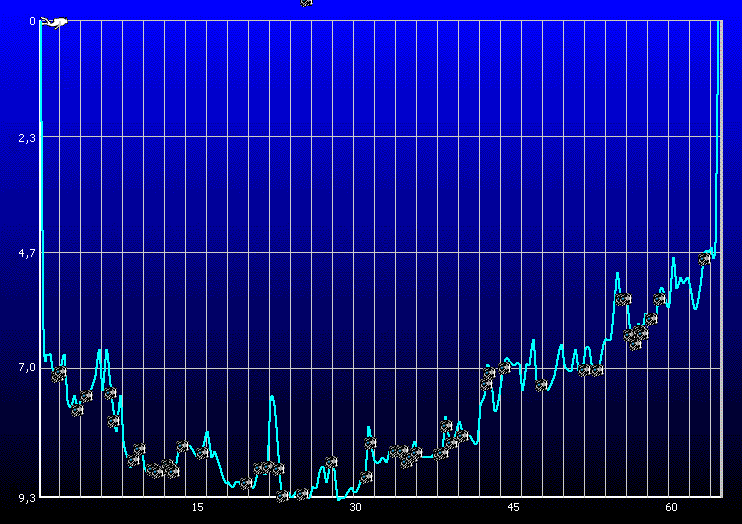Click the '30' minute axis label
The image size is (742, 524).
pyautogui.click(x=355, y=507)
